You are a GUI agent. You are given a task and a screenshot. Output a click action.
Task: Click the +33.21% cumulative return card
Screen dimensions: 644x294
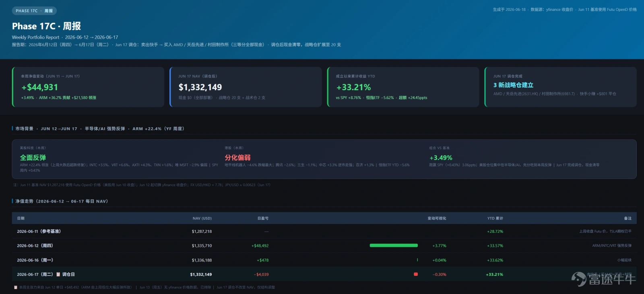click(x=403, y=87)
